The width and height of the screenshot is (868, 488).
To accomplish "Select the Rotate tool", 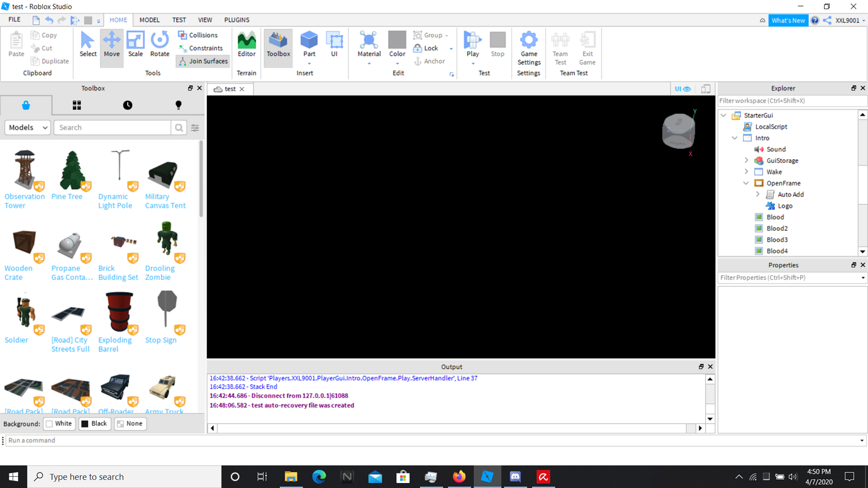I will [160, 45].
